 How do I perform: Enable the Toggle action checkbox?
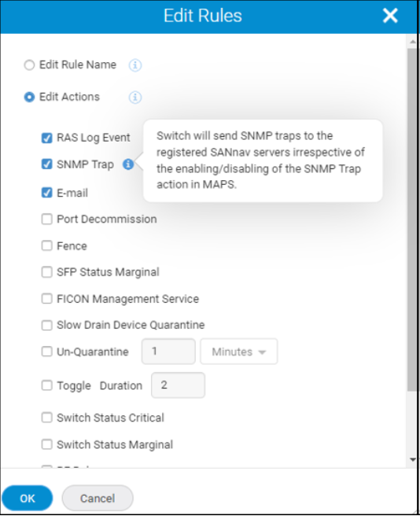[x=46, y=385]
